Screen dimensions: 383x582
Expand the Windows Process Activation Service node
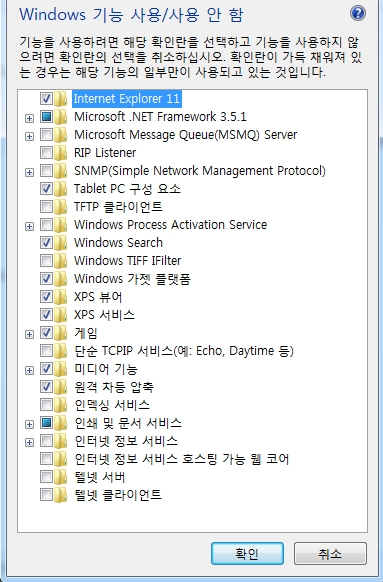tap(29, 226)
